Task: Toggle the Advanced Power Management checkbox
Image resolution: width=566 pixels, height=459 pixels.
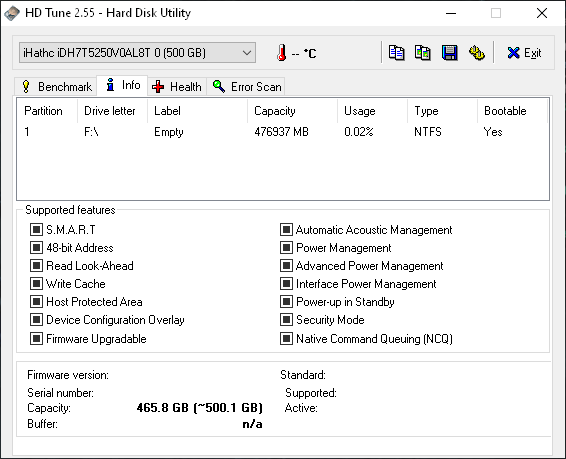Action: (286, 266)
